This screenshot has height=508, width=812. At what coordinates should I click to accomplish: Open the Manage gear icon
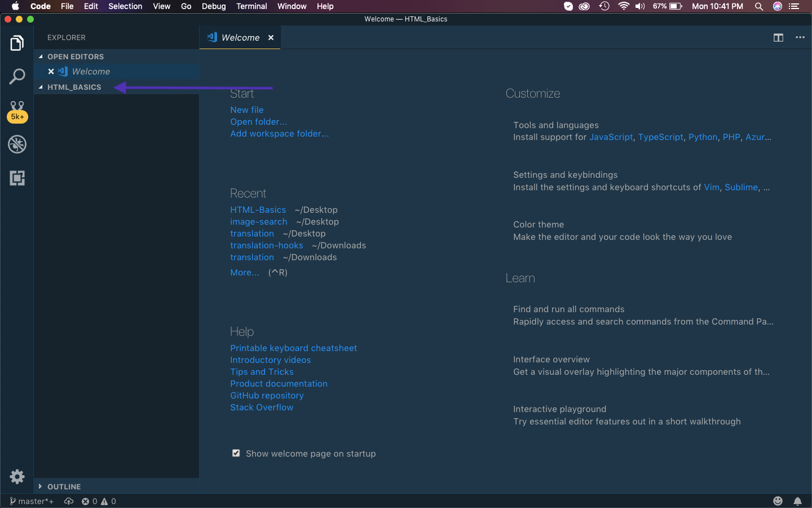click(x=17, y=476)
